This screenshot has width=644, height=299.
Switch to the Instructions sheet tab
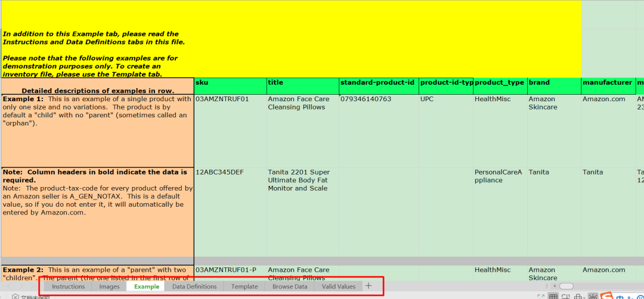[x=68, y=286]
